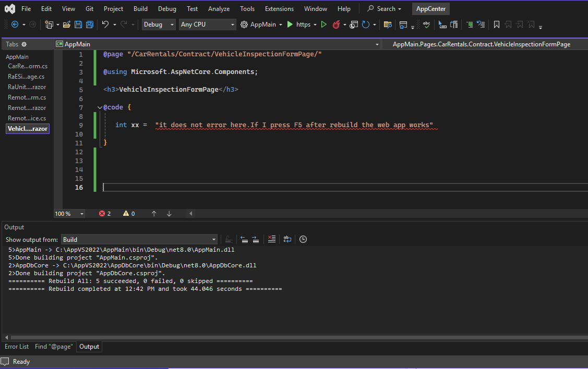The image size is (588, 369).
Task: Open the Extensions menu
Action: tap(279, 9)
